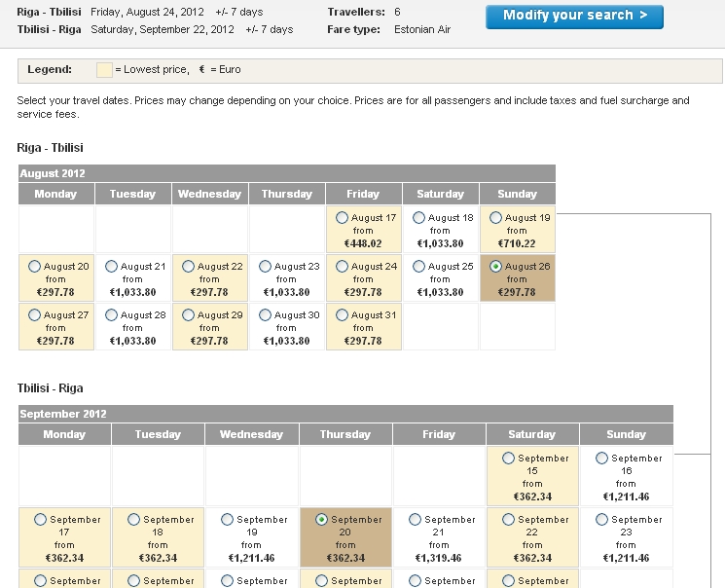The height and width of the screenshot is (588, 725).
Task: Click the September 16 price €1,211.46
Action: point(626,496)
